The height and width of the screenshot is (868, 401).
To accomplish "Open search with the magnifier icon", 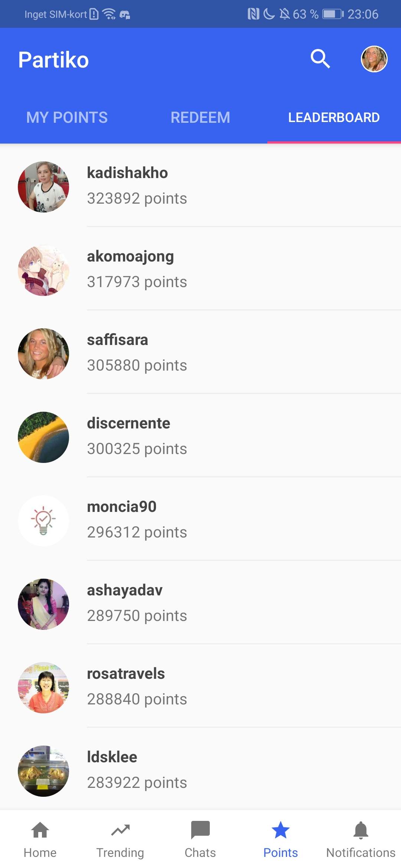I will click(x=320, y=59).
